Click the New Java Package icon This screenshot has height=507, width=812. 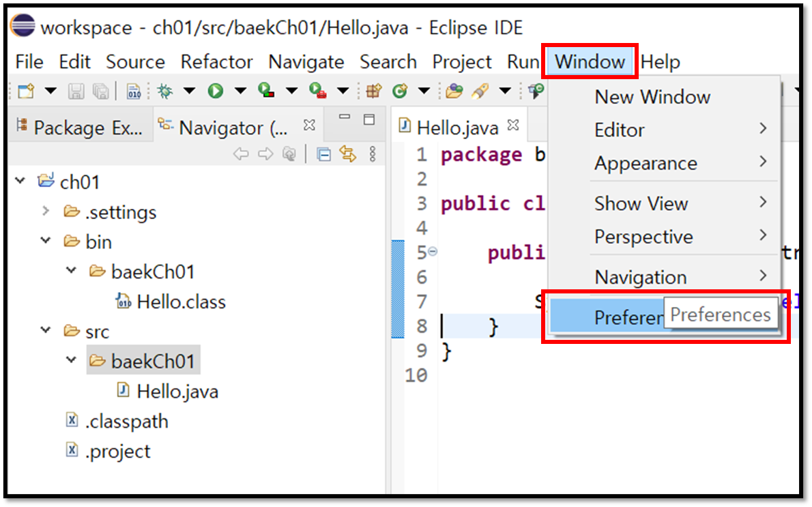click(374, 91)
